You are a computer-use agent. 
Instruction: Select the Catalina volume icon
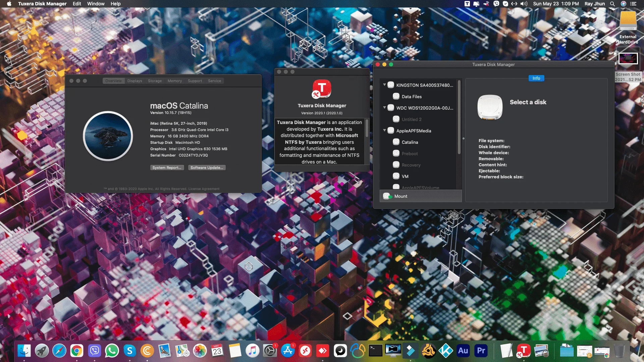[396, 142]
